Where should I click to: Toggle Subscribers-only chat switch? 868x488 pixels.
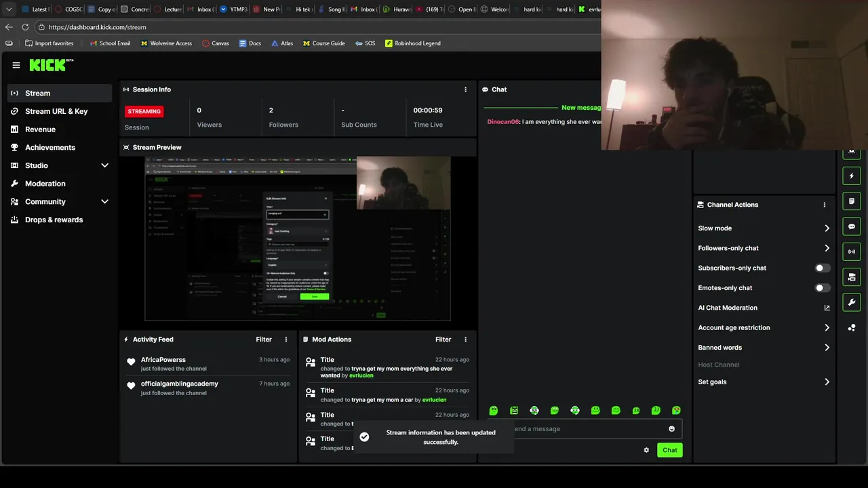[x=822, y=268]
